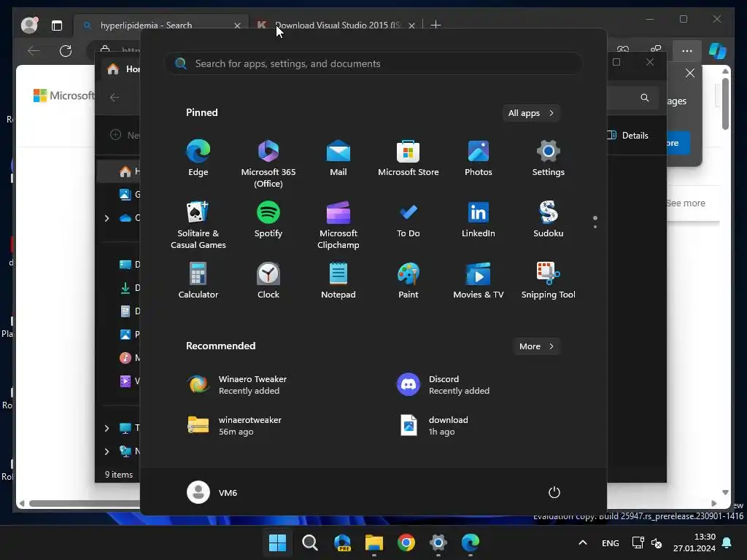The height and width of the screenshot is (560, 747).
Task: Open the LinkedIn pinned app
Action: (x=479, y=219)
